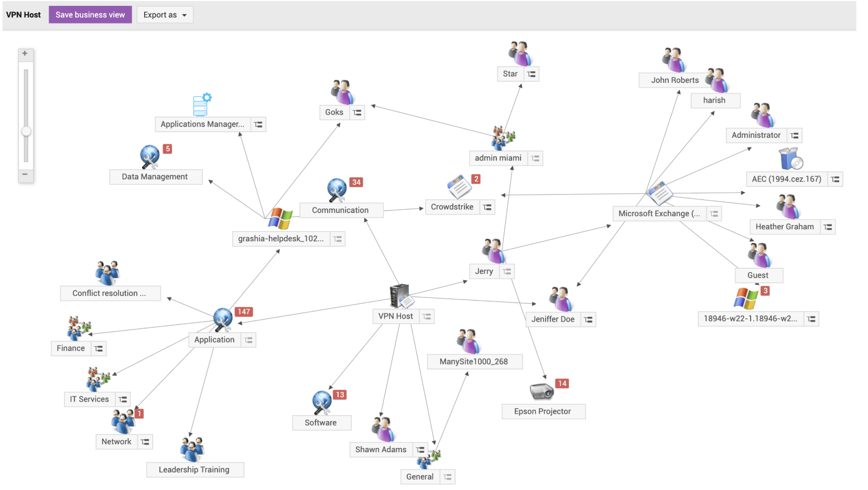Select the harish label
The image size is (868, 490).
(714, 100)
